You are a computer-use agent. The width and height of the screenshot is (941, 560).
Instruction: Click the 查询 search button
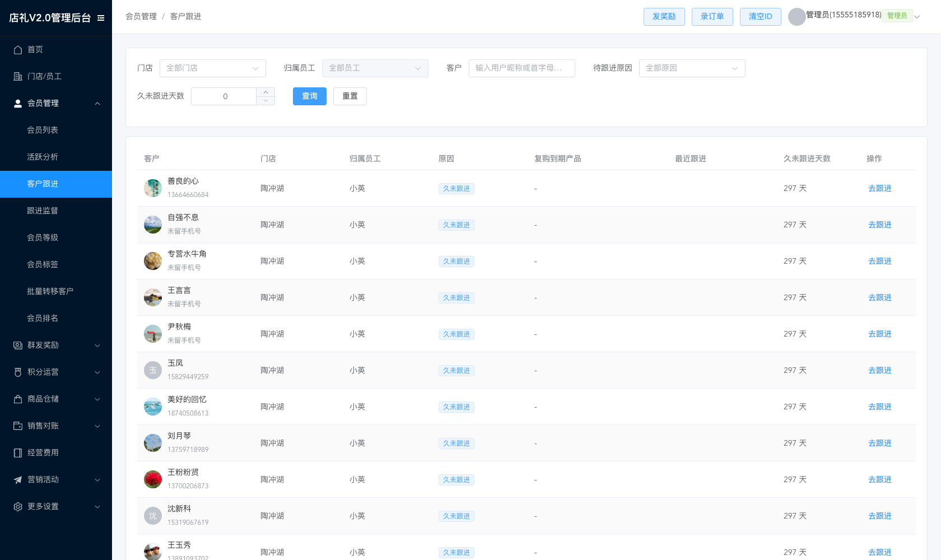coord(310,96)
